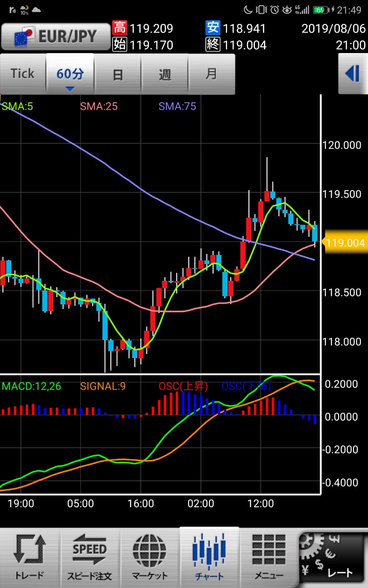The height and width of the screenshot is (588, 368).
Task: Tap the low price 118.941
Action: (244, 29)
